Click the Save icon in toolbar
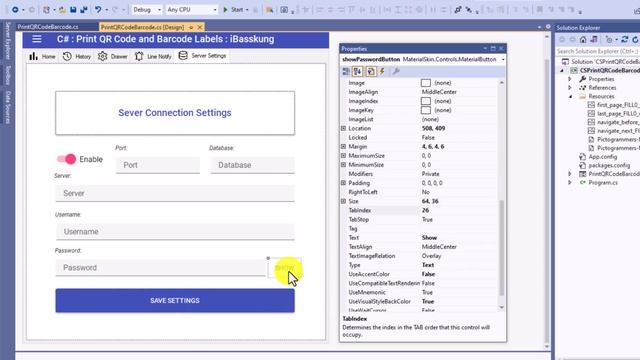This screenshot has height=360, width=640. coord(73,9)
